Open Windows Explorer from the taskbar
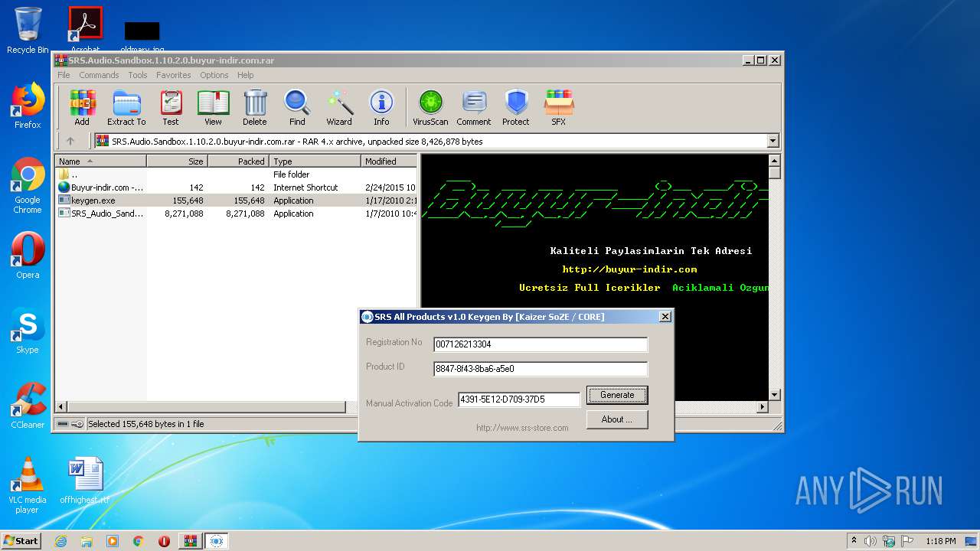The height and width of the screenshot is (551, 980). [87, 541]
